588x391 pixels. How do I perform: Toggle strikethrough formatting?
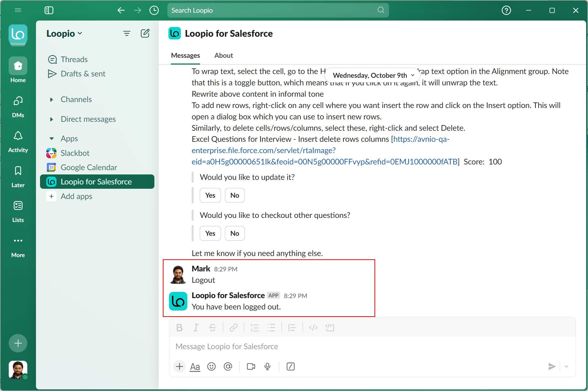(x=212, y=328)
